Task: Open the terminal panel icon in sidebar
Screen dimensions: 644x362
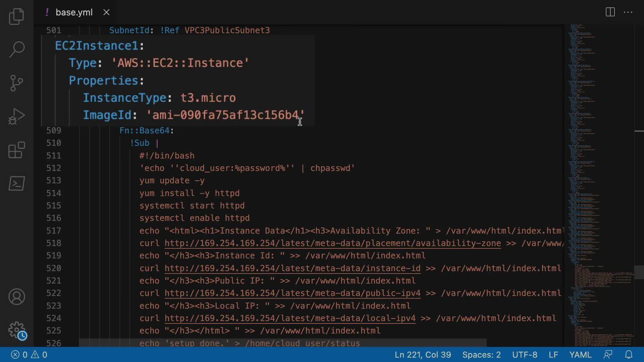Action: 16,183
